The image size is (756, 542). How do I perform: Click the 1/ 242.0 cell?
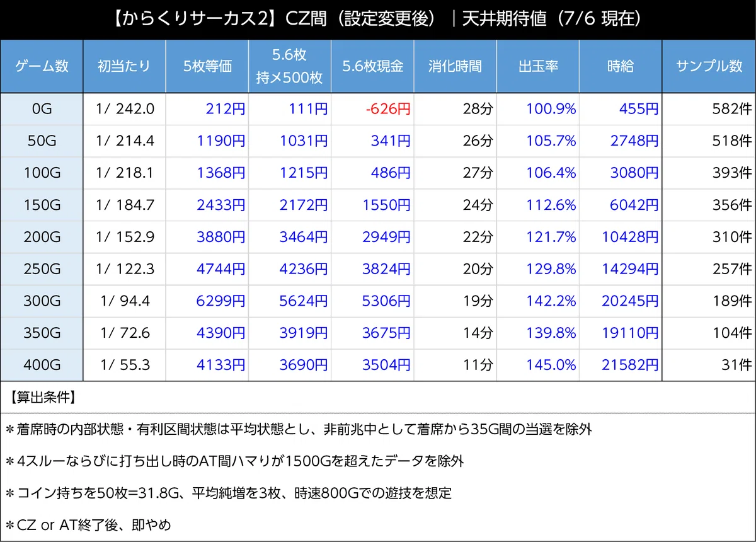click(124, 109)
